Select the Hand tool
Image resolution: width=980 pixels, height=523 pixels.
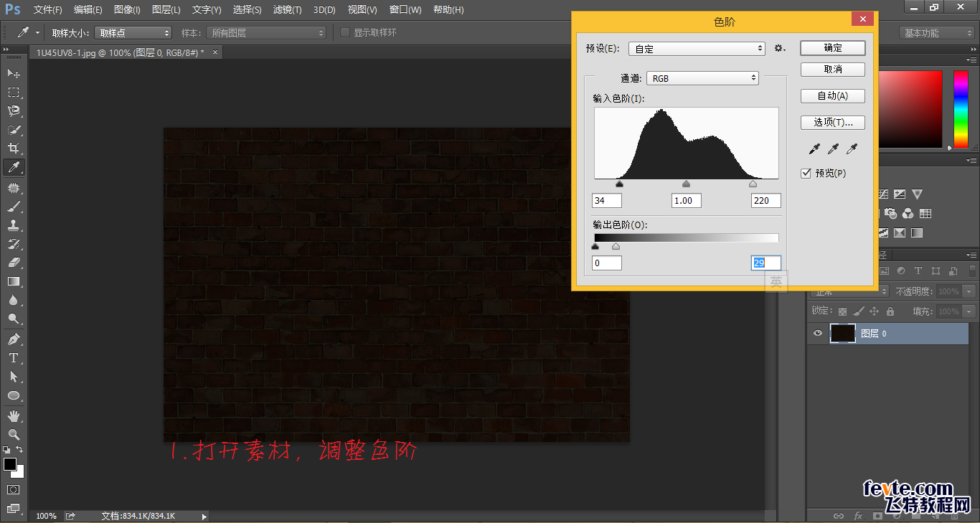point(14,415)
